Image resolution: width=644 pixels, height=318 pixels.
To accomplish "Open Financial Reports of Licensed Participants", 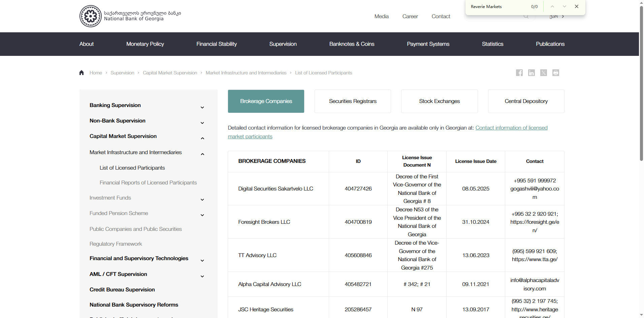I will 148,183.
